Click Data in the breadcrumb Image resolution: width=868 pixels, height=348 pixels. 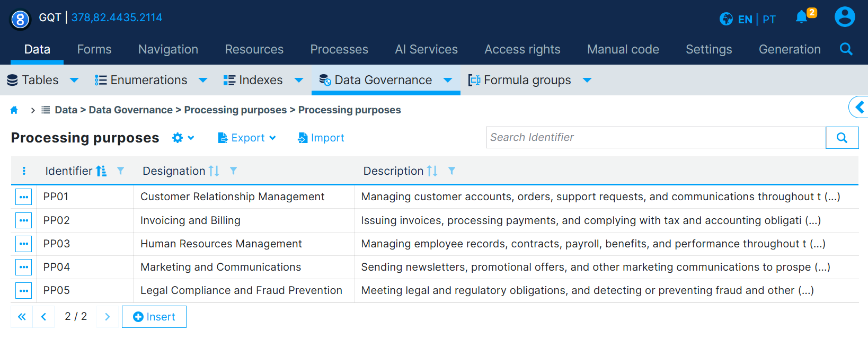[66, 110]
